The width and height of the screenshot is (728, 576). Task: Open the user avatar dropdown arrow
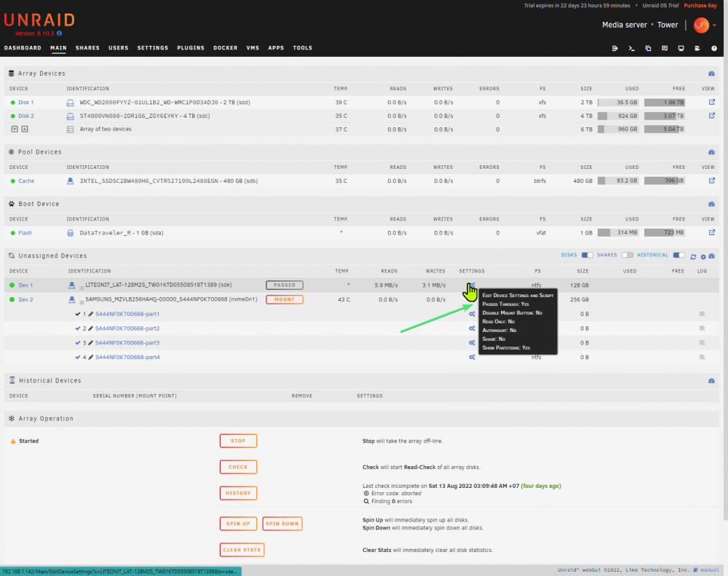[x=715, y=25]
